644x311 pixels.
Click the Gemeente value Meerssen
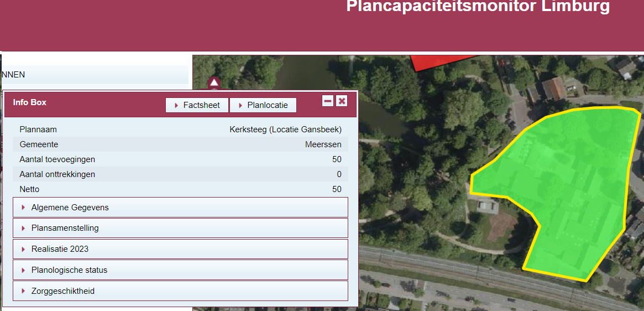coord(323,144)
